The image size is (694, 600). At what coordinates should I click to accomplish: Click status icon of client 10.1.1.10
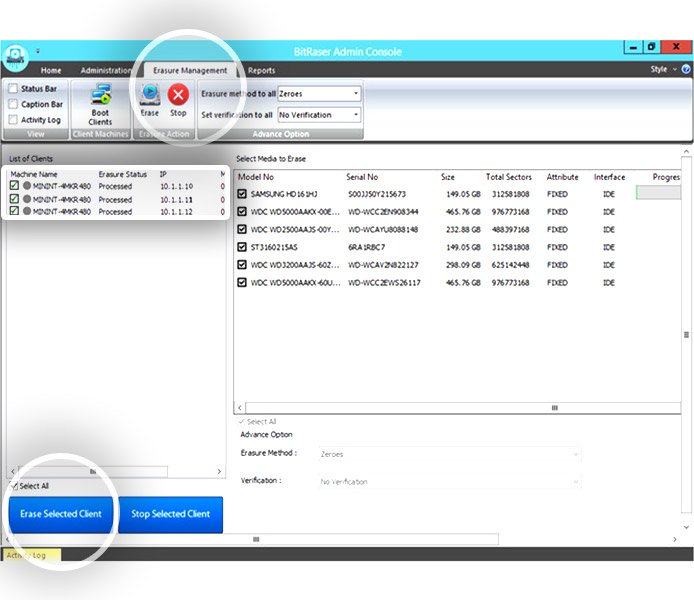tap(27, 186)
